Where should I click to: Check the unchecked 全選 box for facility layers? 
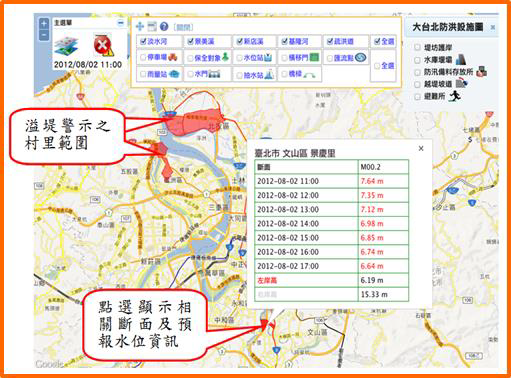[x=377, y=66]
